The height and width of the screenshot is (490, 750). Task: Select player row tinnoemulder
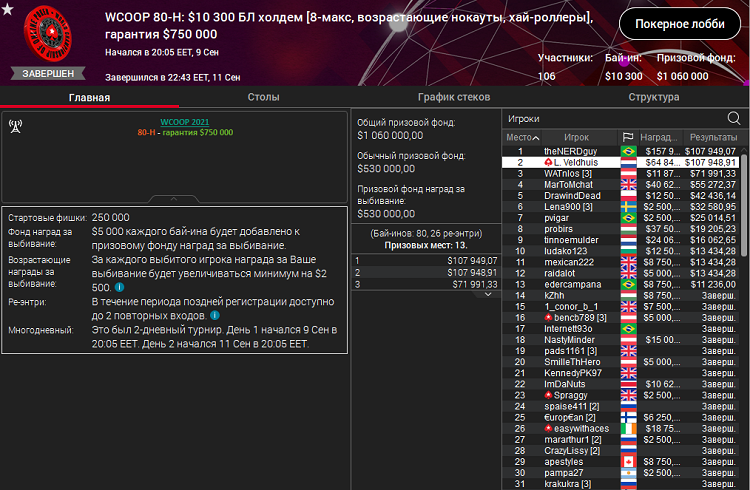(621, 240)
